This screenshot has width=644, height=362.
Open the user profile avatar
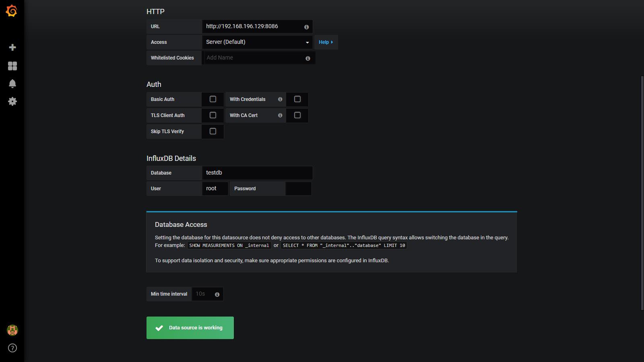pos(12,330)
